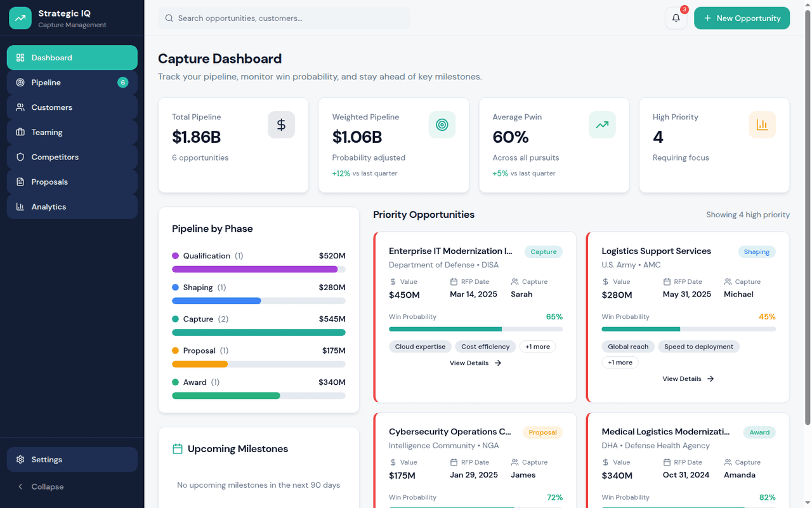Click the Customers people icon in sidebar
812x508 pixels.
20,107
